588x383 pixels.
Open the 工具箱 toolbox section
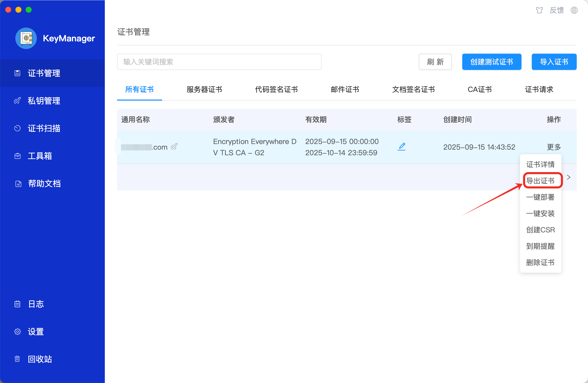coord(40,156)
